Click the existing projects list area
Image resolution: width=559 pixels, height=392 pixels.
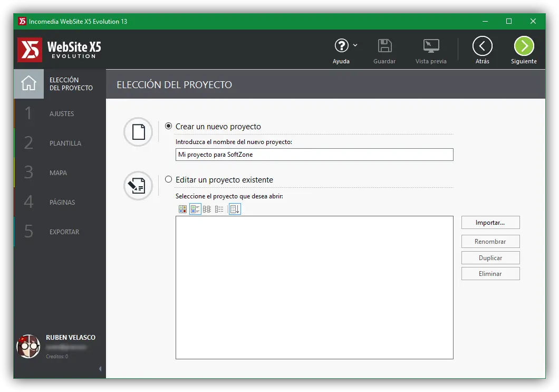coord(314,288)
